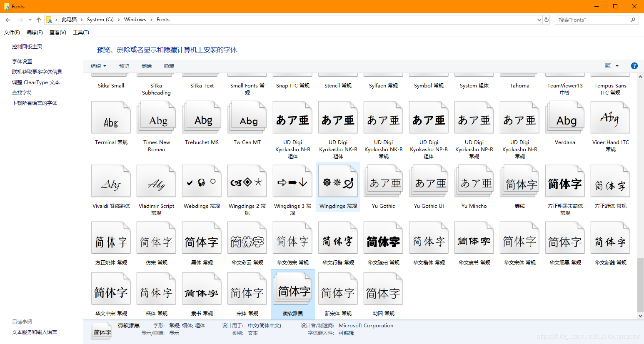Screen dimensions: 644x344
Task: Select the 黑体 常规 font icon
Action: tap(202, 238)
